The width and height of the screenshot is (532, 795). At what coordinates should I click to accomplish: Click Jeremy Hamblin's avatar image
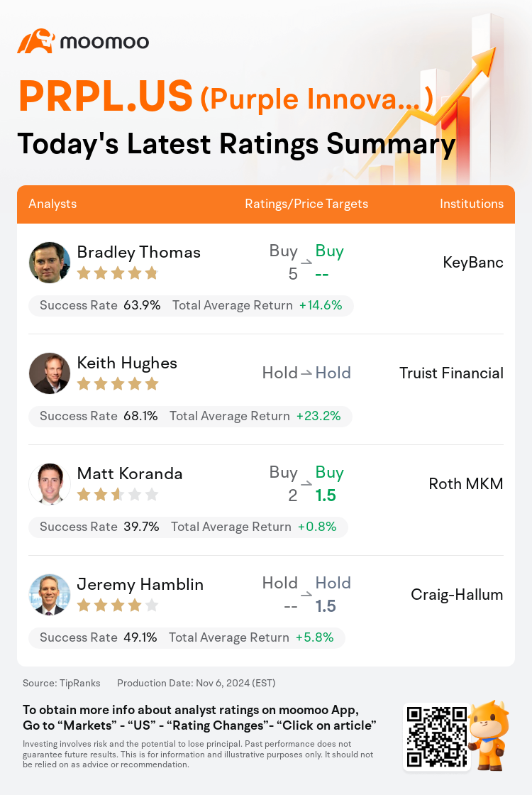[50, 594]
